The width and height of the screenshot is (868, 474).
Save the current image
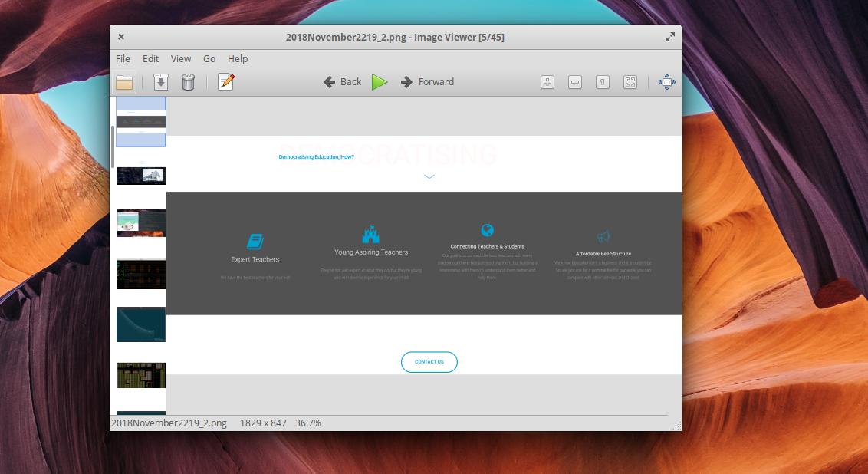[161, 81]
